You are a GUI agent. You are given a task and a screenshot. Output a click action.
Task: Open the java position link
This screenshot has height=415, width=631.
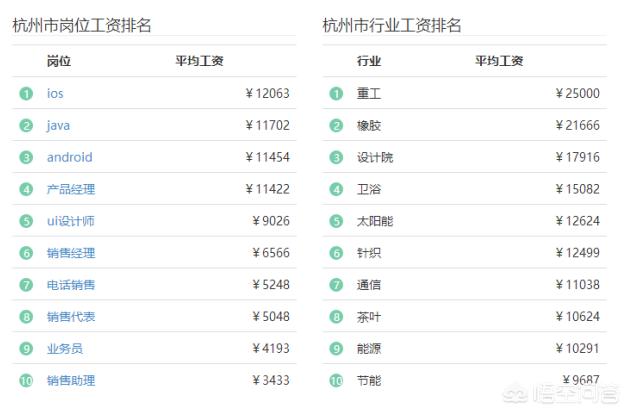point(58,126)
